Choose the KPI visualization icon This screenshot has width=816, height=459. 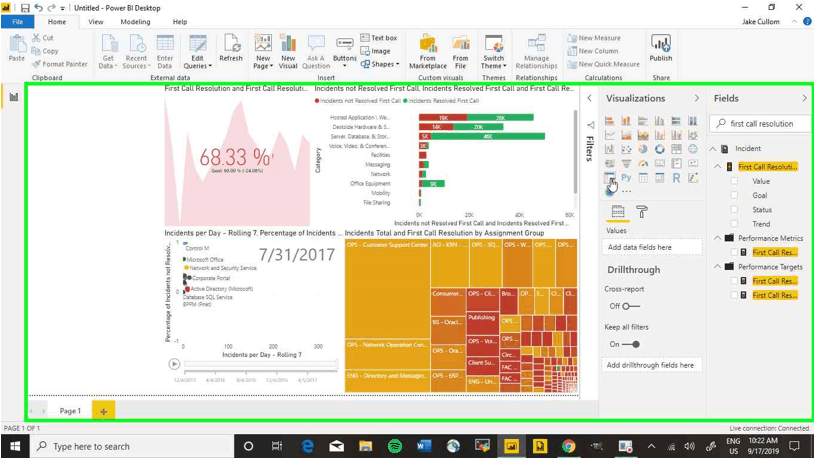click(693, 163)
